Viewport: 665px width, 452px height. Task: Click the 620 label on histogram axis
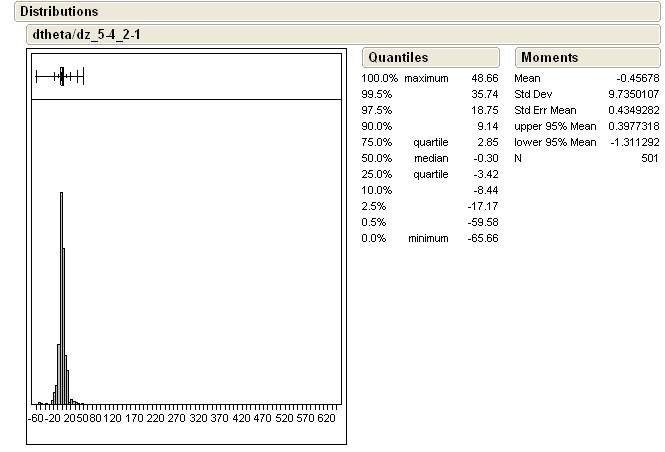[325, 419]
